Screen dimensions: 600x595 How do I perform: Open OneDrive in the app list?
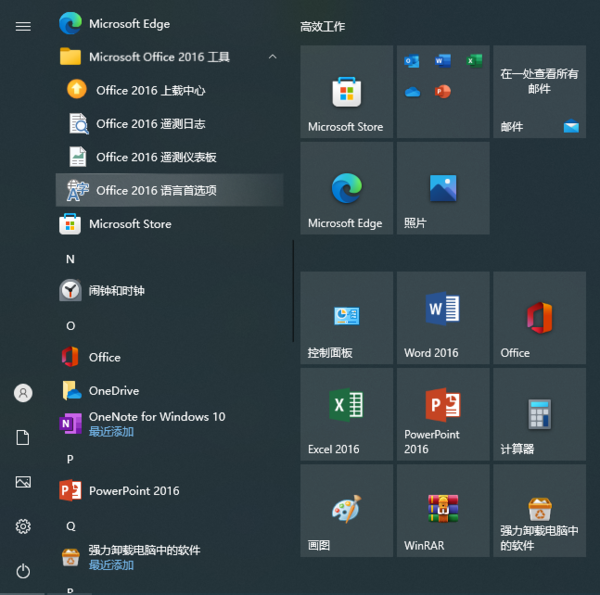point(170,391)
